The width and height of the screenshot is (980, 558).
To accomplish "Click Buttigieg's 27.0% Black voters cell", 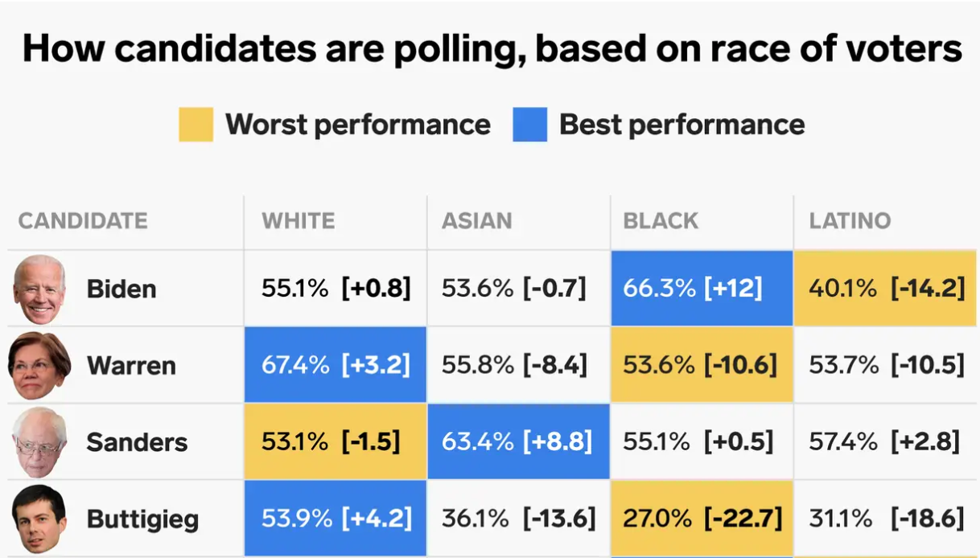I will click(702, 519).
